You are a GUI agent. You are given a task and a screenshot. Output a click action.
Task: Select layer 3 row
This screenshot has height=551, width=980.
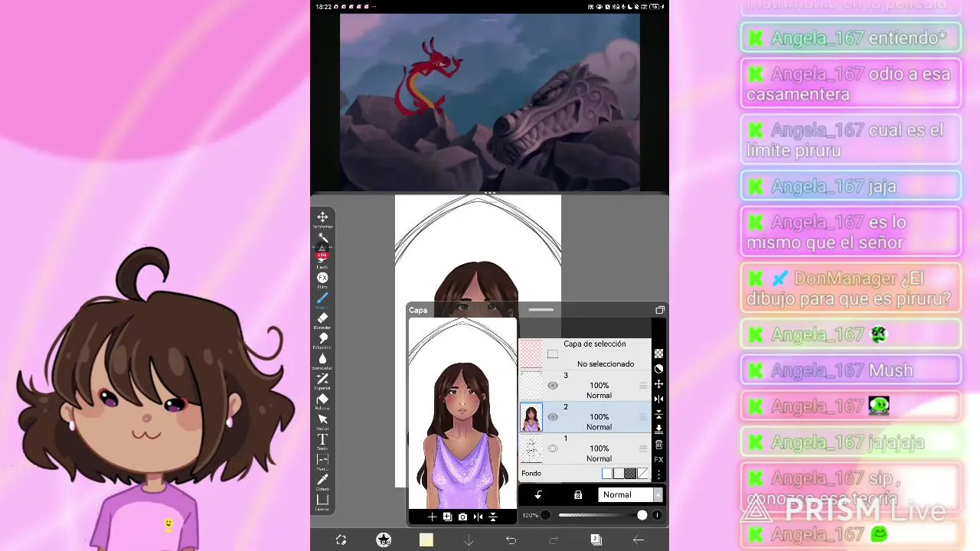tap(585, 386)
